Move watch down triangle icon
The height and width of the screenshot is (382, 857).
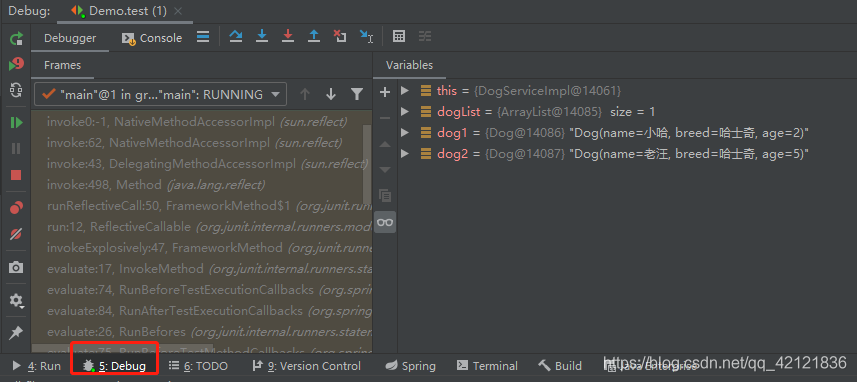point(385,169)
